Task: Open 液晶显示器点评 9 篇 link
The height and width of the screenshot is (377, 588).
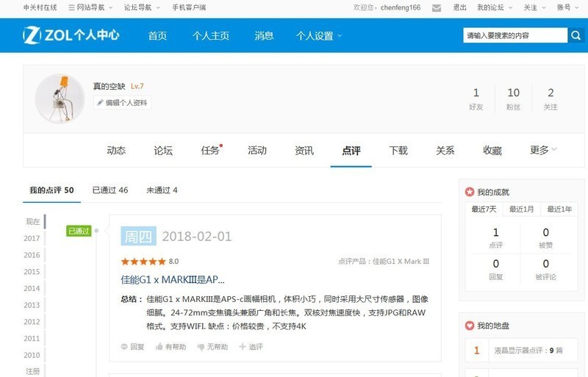Action: [x=528, y=351]
